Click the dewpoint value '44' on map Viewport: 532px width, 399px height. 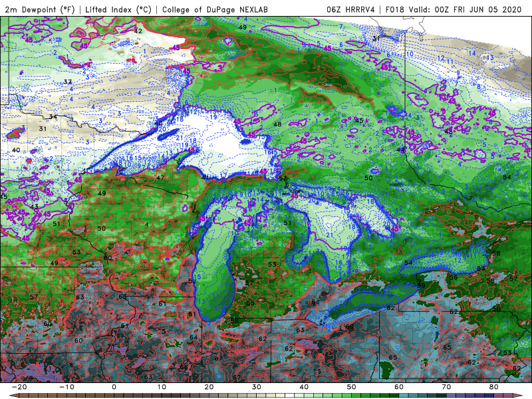[x=401, y=150]
